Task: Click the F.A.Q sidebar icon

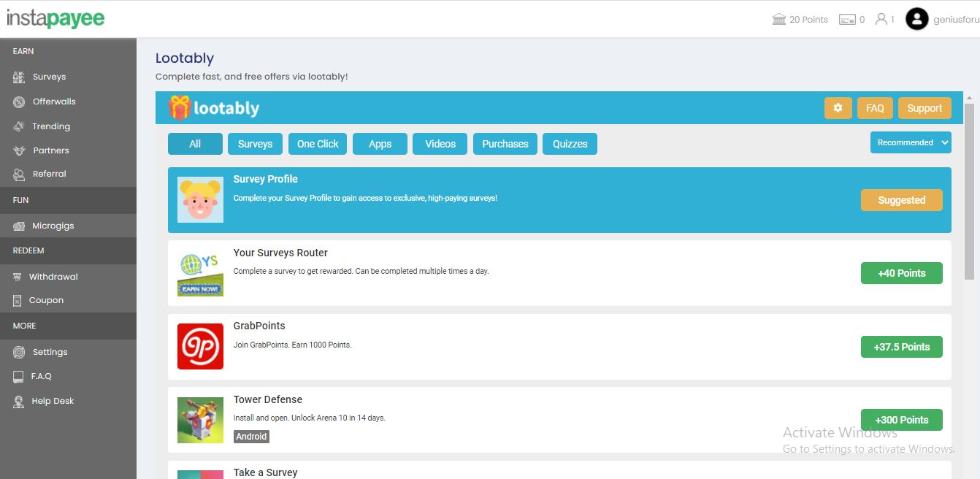Action: [x=18, y=376]
